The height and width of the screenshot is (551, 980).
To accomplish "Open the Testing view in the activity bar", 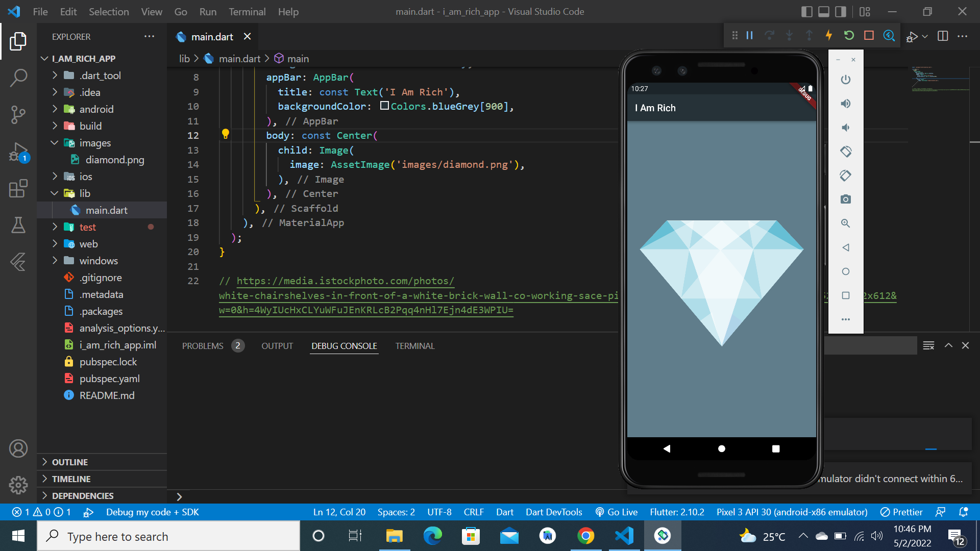I will [18, 225].
